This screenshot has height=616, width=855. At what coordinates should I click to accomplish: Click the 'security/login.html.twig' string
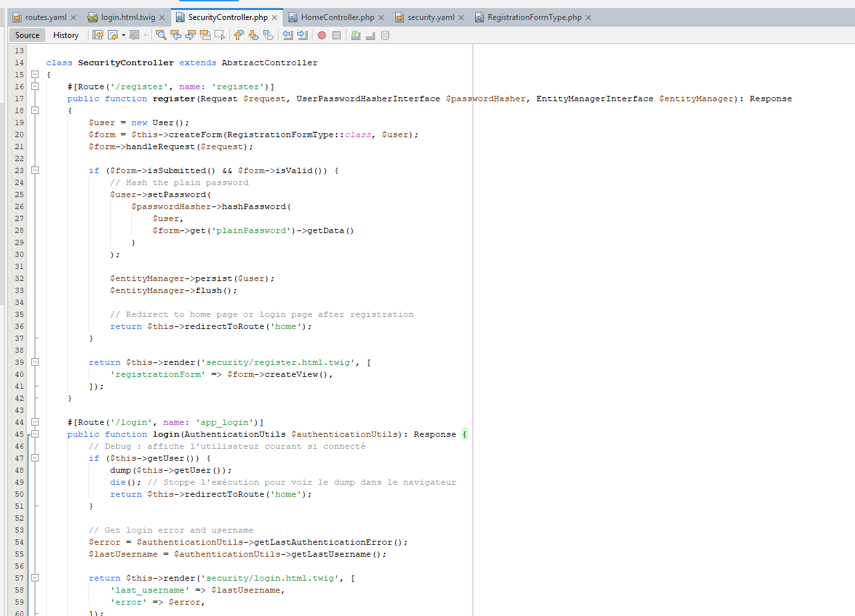pyautogui.click(x=270, y=578)
